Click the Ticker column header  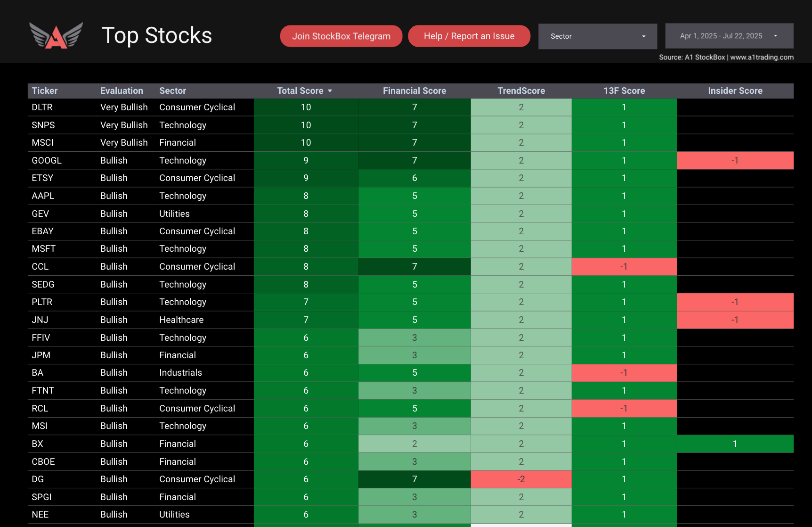point(44,91)
